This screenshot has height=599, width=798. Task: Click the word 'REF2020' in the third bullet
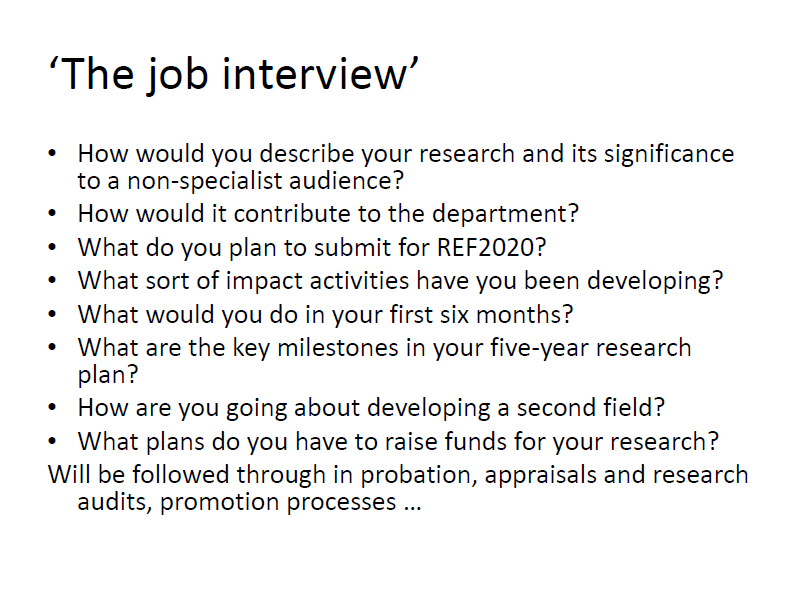(484, 247)
